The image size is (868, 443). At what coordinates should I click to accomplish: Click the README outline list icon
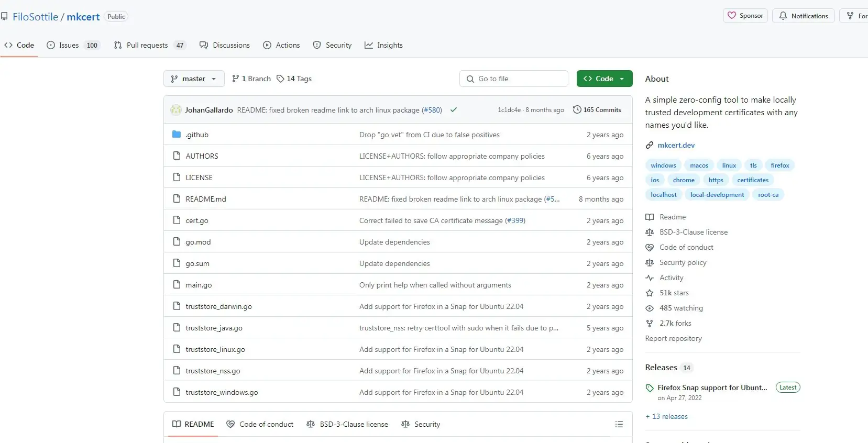[619, 424]
